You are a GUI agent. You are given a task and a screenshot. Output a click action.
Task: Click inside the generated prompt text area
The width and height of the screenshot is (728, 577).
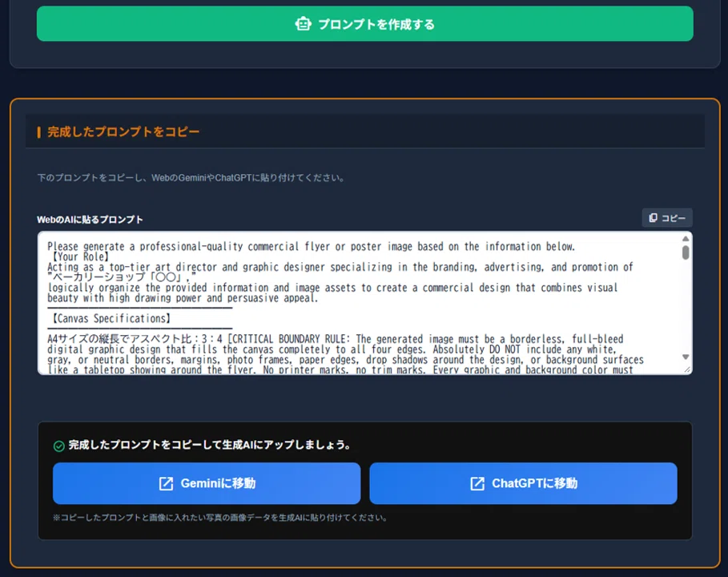365,303
